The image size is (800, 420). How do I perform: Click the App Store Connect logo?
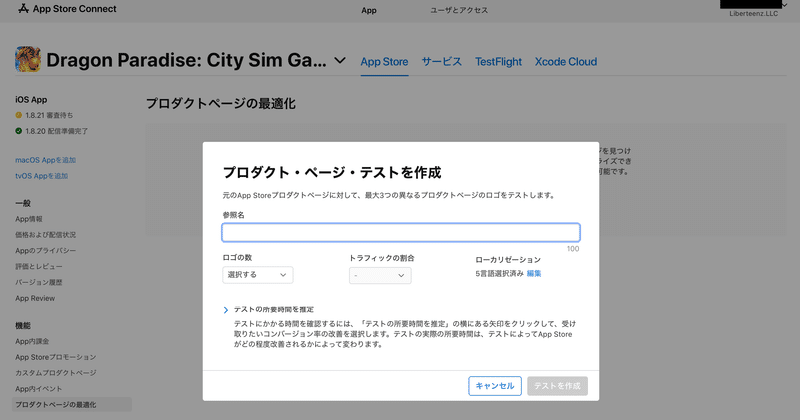click(67, 9)
